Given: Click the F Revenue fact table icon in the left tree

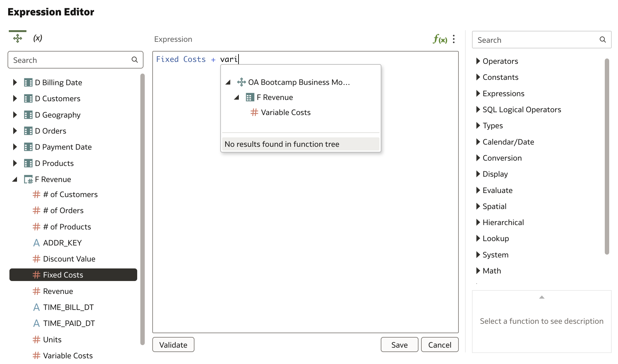Looking at the screenshot, I should pyautogui.click(x=28, y=179).
